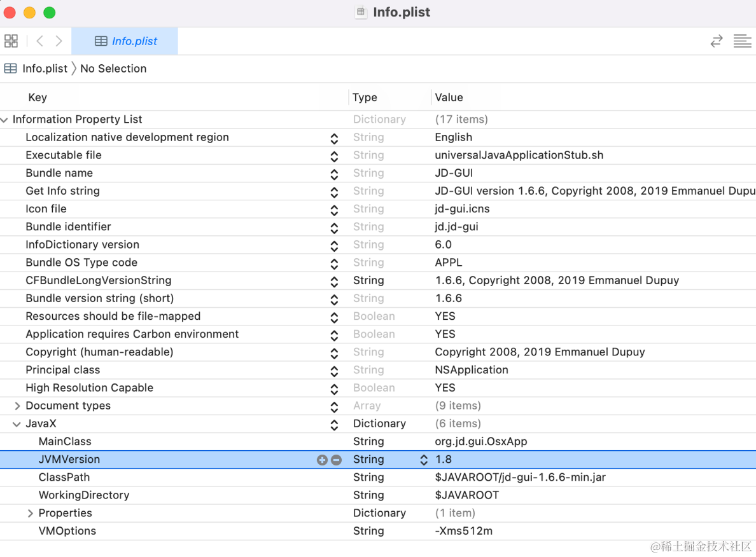Click value universalJavaApplicationStub.sh
This screenshot has width=756, height=557.
click(519, 155)
